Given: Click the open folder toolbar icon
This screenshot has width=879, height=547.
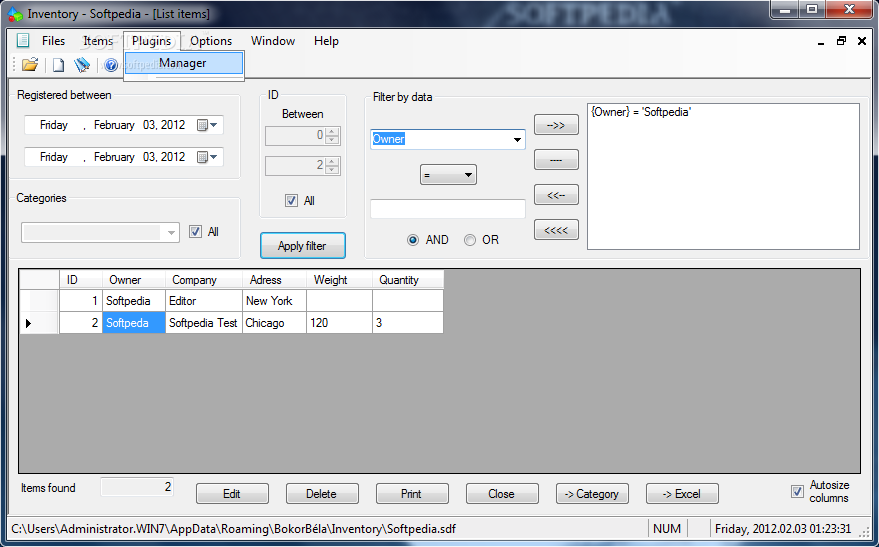Looking at the screenshot, I should click(x=30, y=64).
